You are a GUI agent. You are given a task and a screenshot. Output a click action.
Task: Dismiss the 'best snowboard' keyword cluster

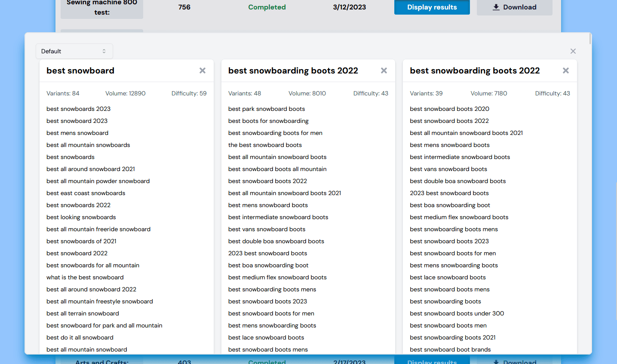click(x=202, y=70)
